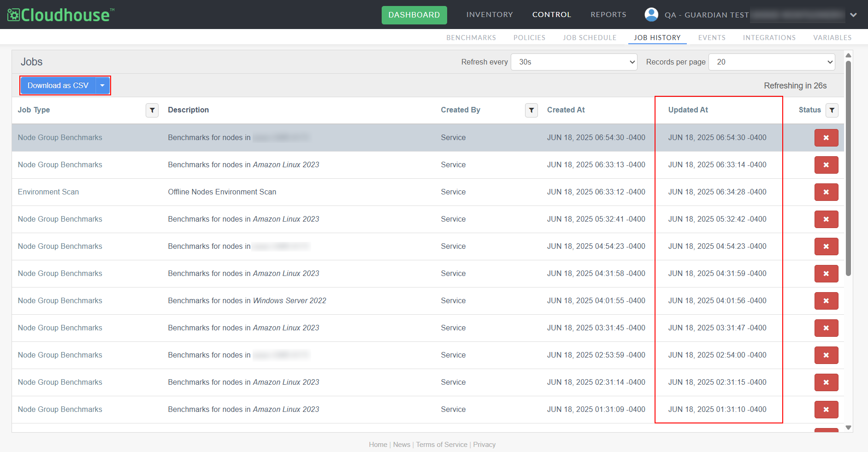The width and height of the screenshot is (868, 452).
Task: Open the Records per page dropdown
Action: point(772,62)
